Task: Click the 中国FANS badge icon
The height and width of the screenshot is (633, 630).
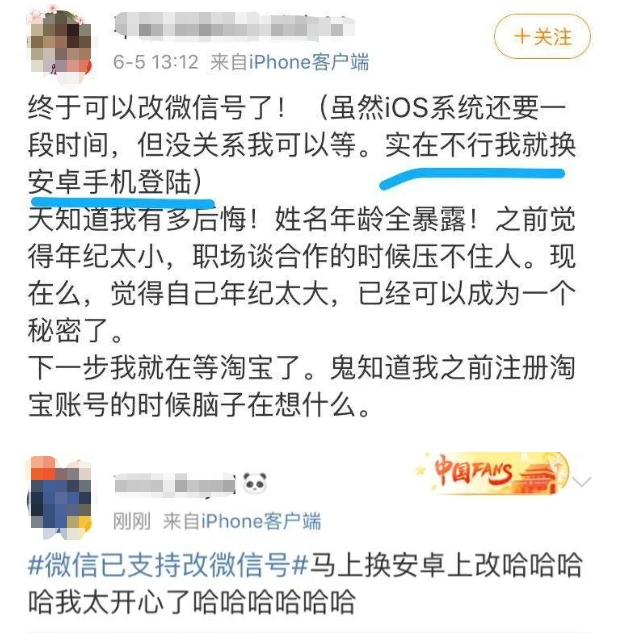Action: point(494,473)
